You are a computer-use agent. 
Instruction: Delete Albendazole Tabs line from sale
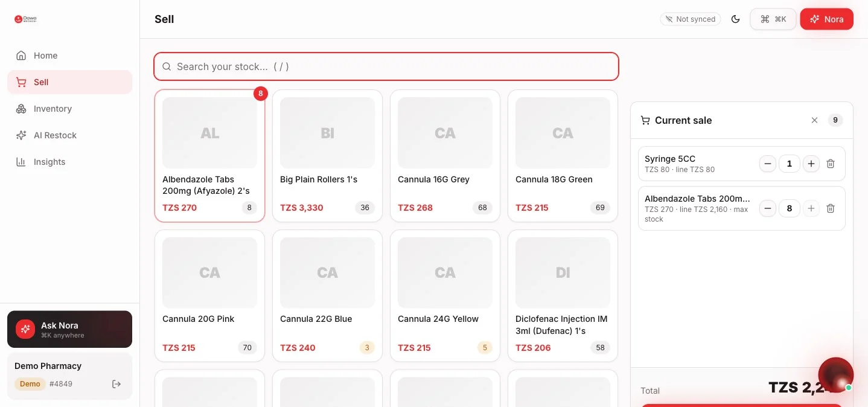(831, 208)
